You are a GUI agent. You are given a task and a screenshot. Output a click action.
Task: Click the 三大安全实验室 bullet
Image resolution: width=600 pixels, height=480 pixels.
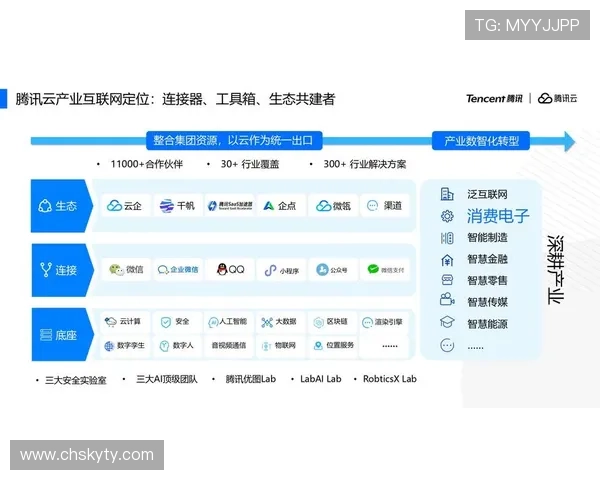point(76,380)
